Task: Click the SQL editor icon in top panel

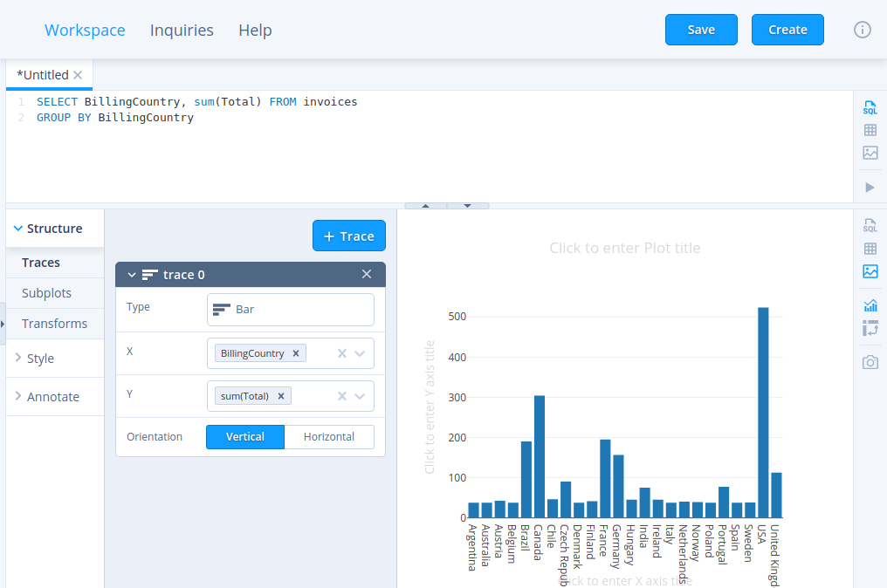Action: pyautogui.click(x=870, y=107)
